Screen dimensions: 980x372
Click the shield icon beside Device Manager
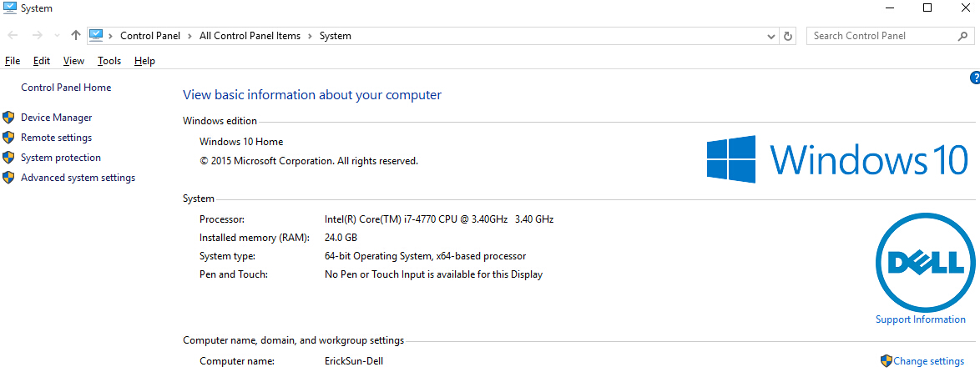pos(8,118)
